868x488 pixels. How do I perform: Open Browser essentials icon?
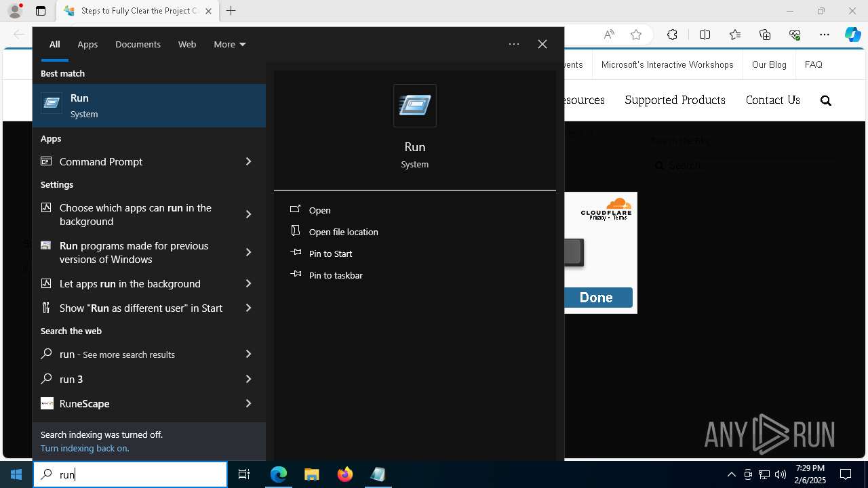[x=795, y=35]
